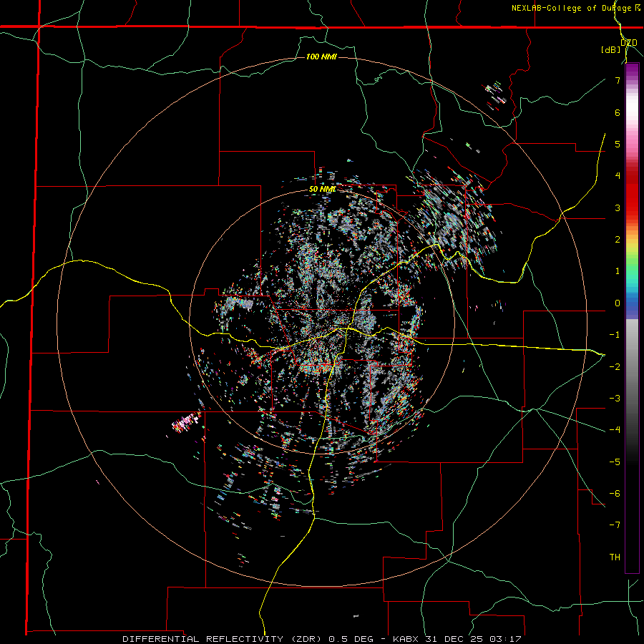Pick the -6 scale label
This screenshot has width=644, height=644.
(615, 493)
